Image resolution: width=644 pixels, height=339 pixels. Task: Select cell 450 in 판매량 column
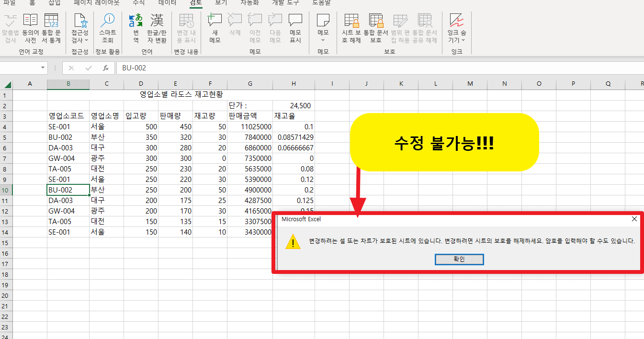pos(176,127)
